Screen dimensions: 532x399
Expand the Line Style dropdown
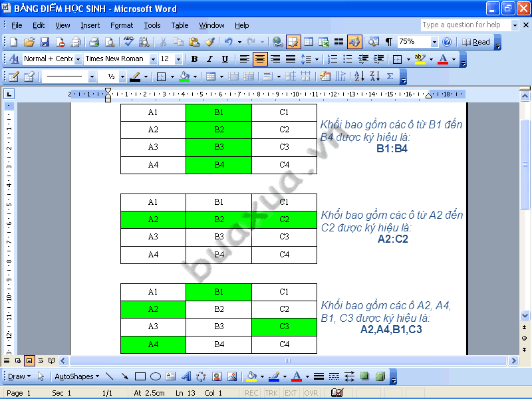[x=92, y=76]
